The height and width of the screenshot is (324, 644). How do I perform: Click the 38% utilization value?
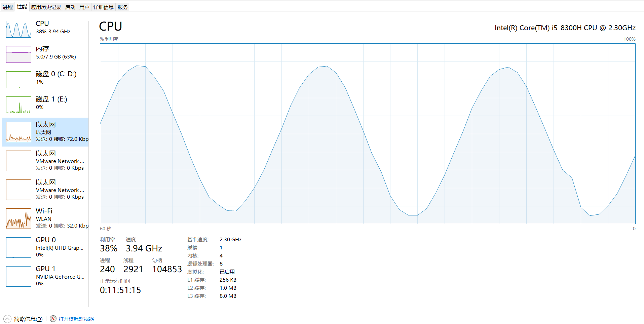(109, 248)
